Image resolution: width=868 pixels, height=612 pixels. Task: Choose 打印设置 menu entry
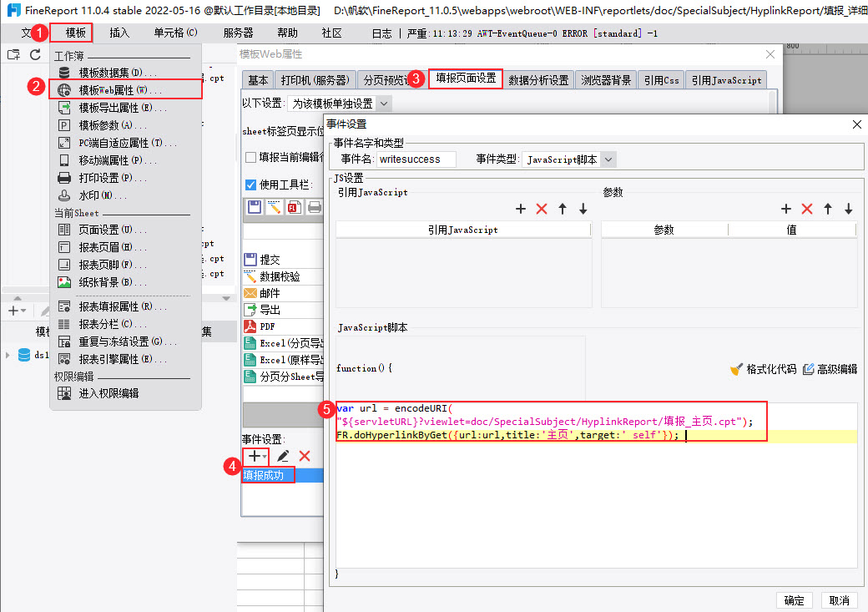[125, 178]
